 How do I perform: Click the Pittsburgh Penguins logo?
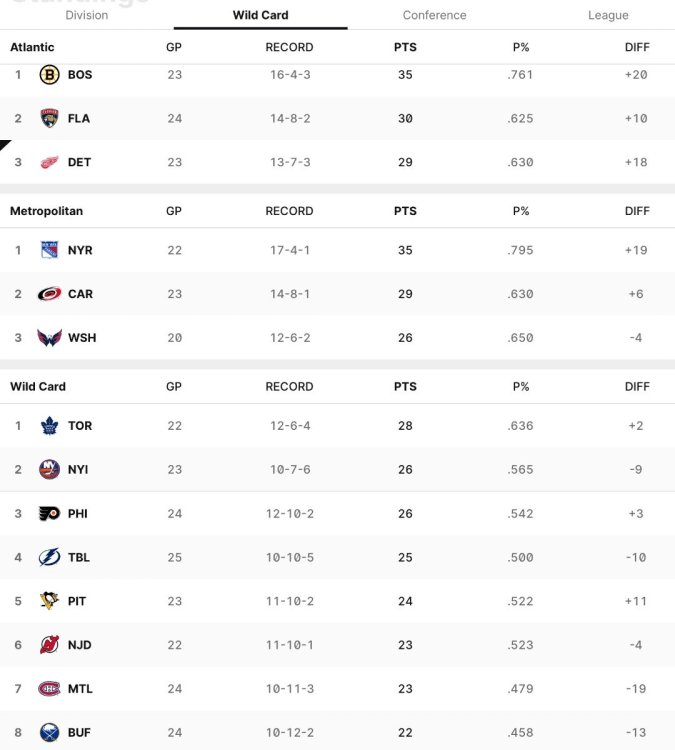pyautogui.click(x=49, y=601)
